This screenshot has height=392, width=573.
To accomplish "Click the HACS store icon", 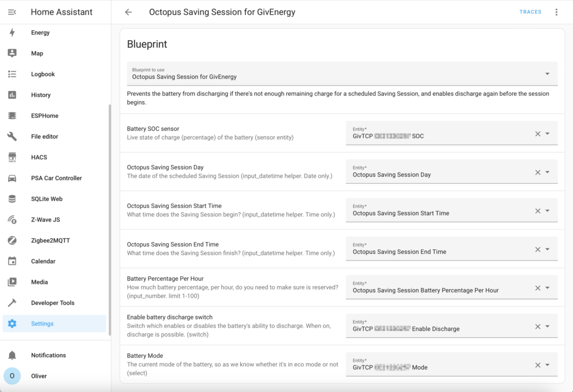I will 12,158.
